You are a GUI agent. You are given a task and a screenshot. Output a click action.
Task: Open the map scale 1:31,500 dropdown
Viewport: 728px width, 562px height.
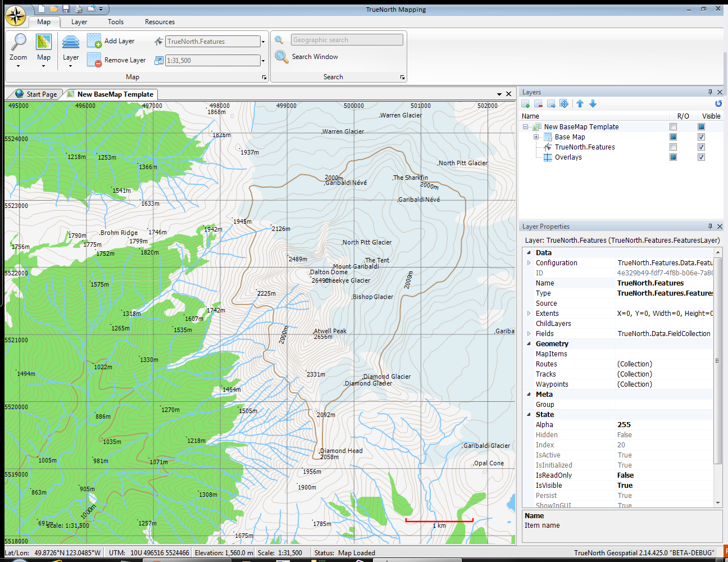coord(263,61)
